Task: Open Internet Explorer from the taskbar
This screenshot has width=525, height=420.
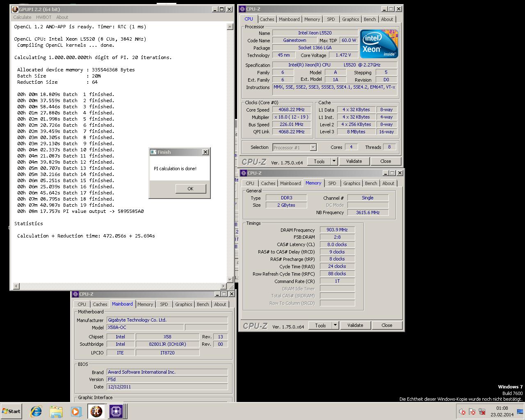Action: (36, 411)
